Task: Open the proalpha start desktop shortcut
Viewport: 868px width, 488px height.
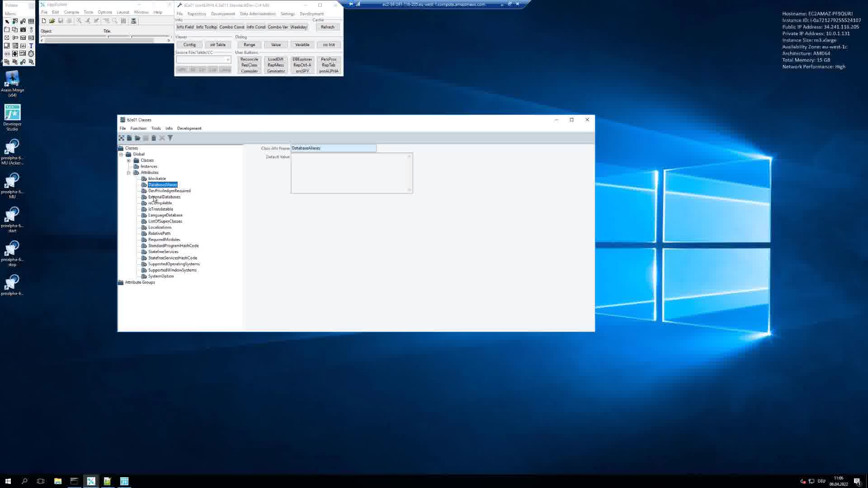Action: coord(12,220)
